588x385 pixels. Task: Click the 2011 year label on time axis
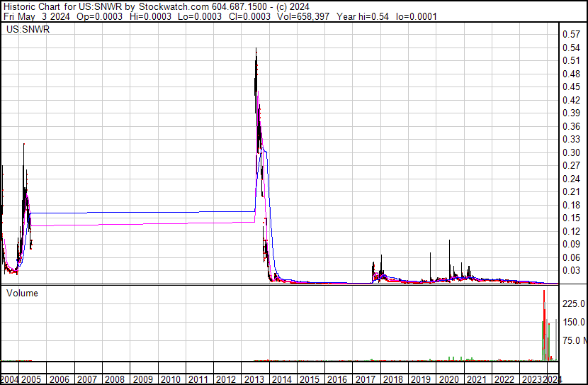[198, 380]
